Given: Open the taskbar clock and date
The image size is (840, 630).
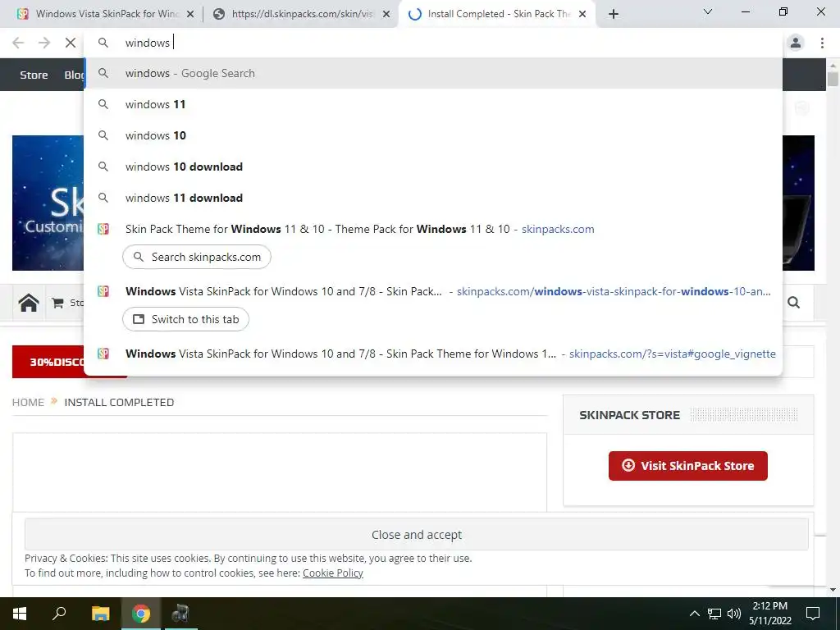Looking at the screenshot, I should pos(769,614).
